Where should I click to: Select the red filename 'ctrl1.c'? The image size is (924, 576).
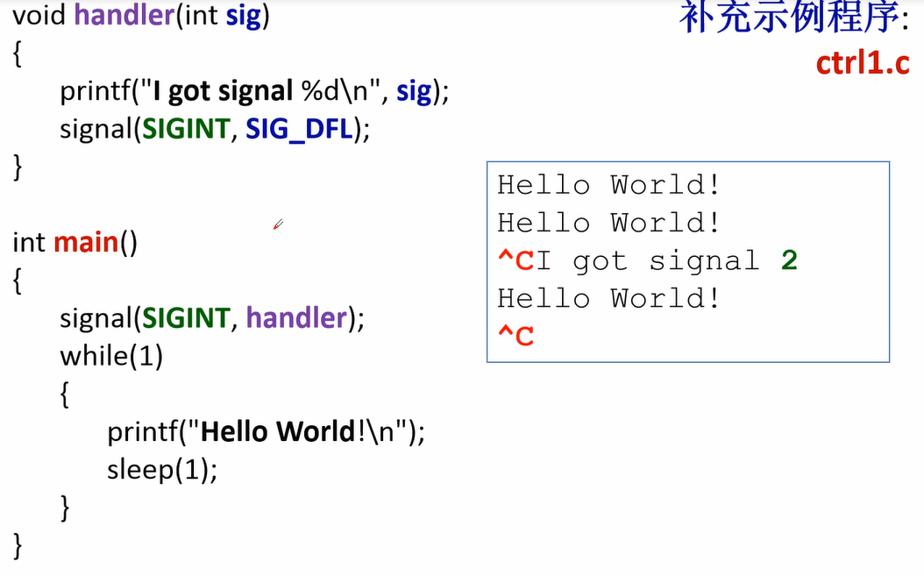pos(863,62)
